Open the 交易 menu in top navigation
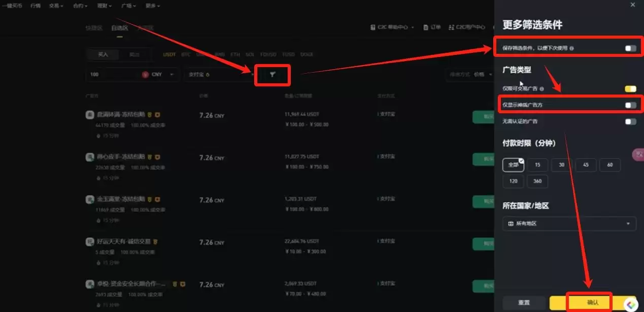Image resolution: width=644 pixels, height=312 pixels. point(56,6)
